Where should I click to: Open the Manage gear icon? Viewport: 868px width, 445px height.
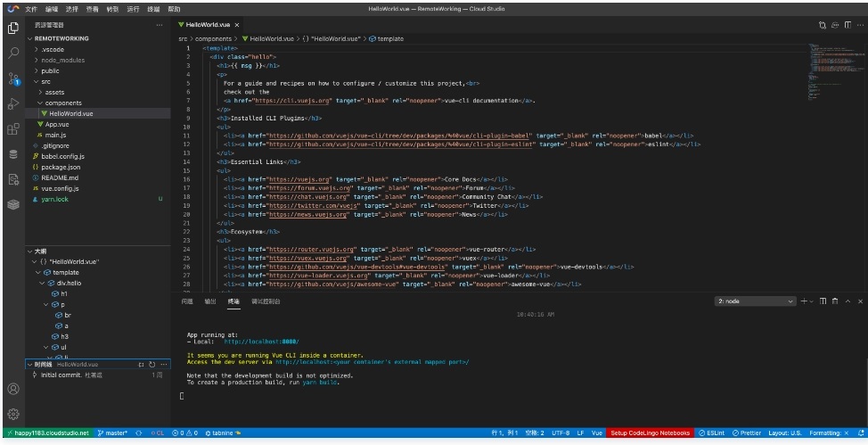coord(13,414)
